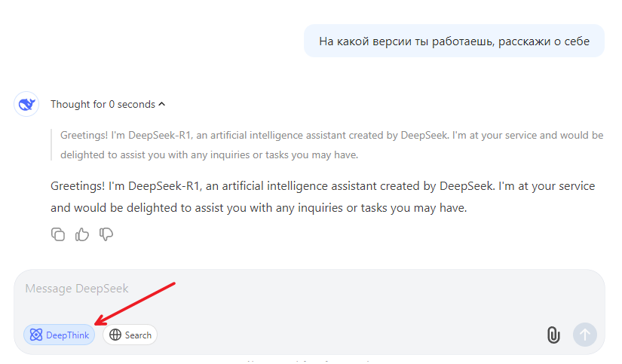Click the main Greetings response paragraph

[x=323, y=197]
